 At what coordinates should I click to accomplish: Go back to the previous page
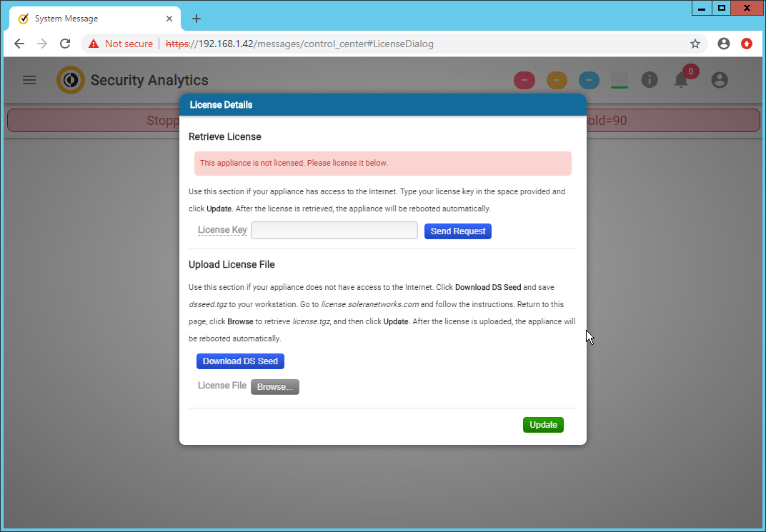tap(19, 44)
